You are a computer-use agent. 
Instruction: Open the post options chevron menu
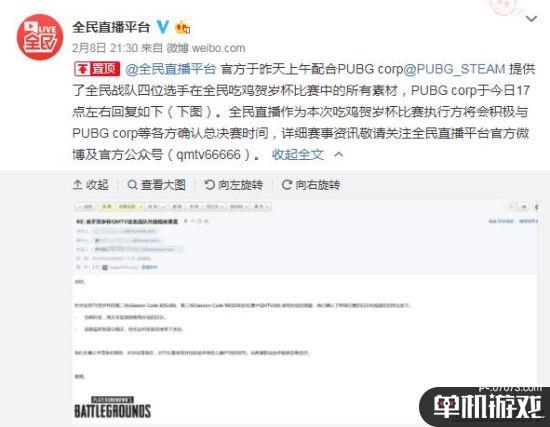531,19
